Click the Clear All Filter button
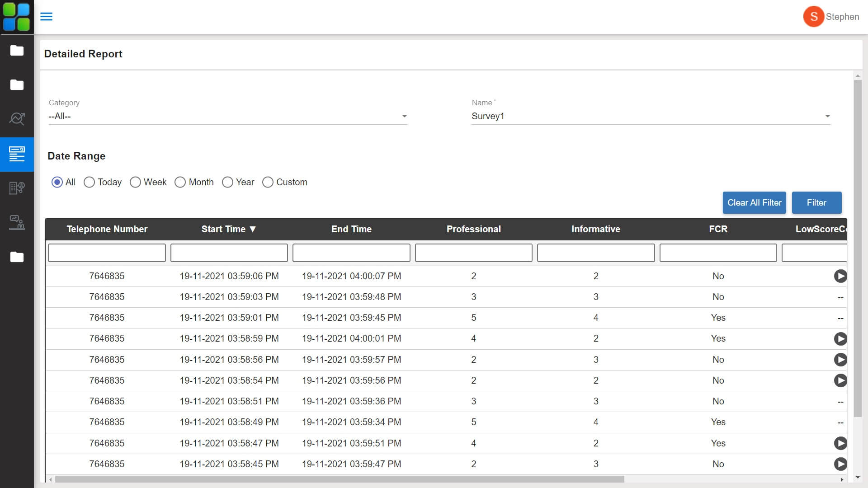The image size is (868, 488). tap(754, 202)
